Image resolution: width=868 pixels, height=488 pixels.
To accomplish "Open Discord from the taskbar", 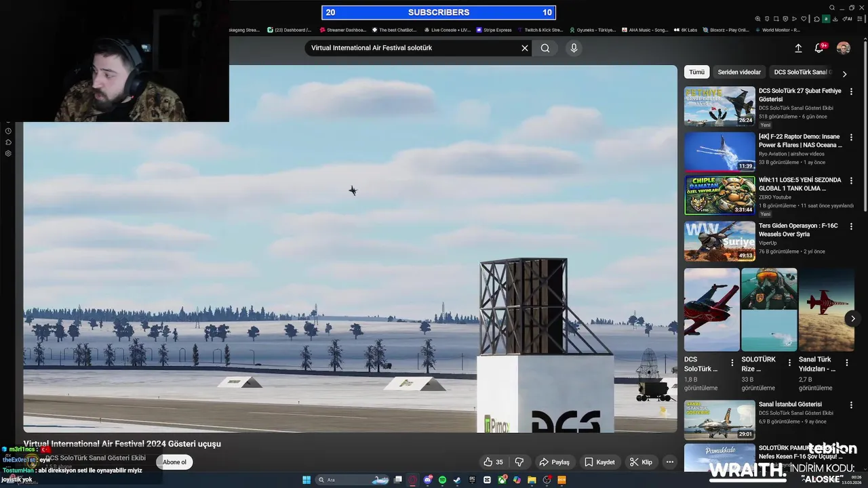I will click(428, 480).
